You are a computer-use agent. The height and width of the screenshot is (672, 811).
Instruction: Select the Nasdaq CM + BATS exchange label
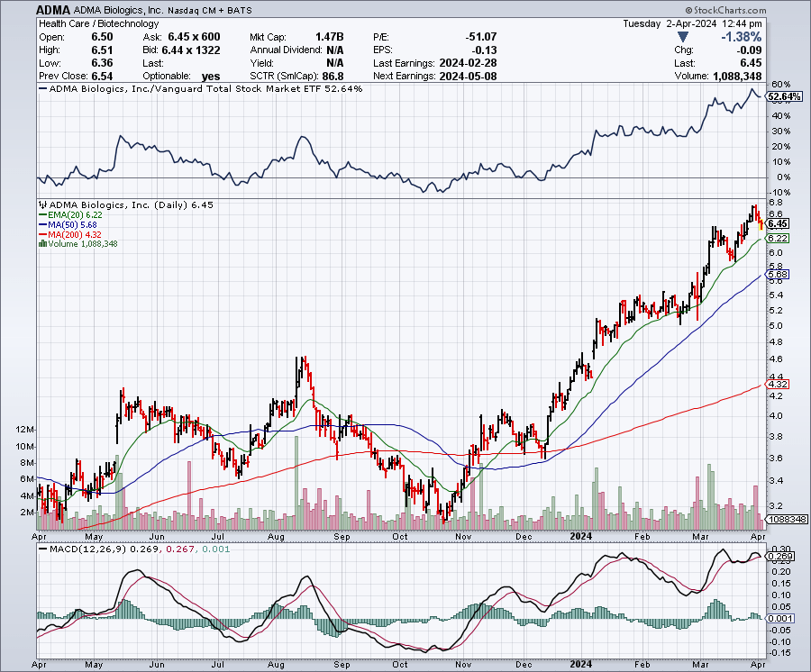(212, 10)
